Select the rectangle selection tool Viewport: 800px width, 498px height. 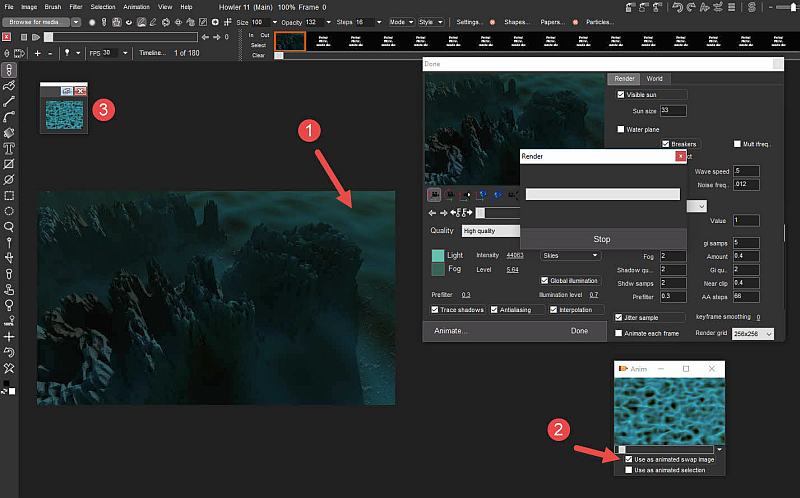pyautogui.click(x=9, y=195)
